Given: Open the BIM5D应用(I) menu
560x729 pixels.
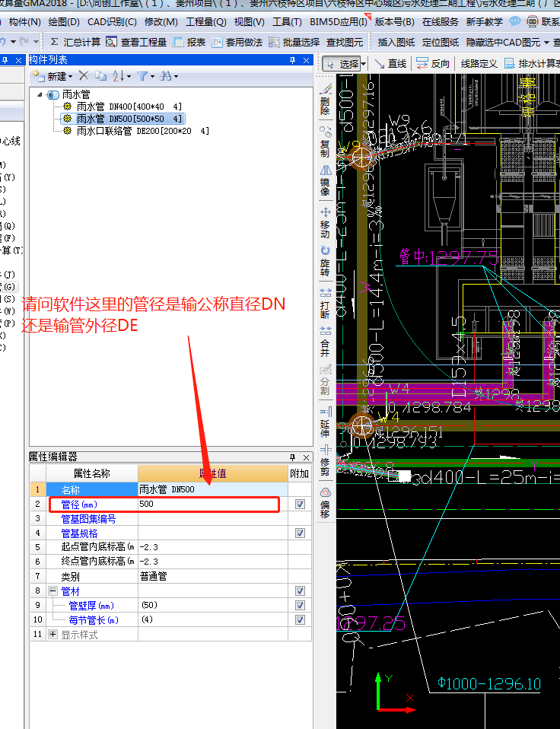Looking at the screenshot, I should coord(339,22).
